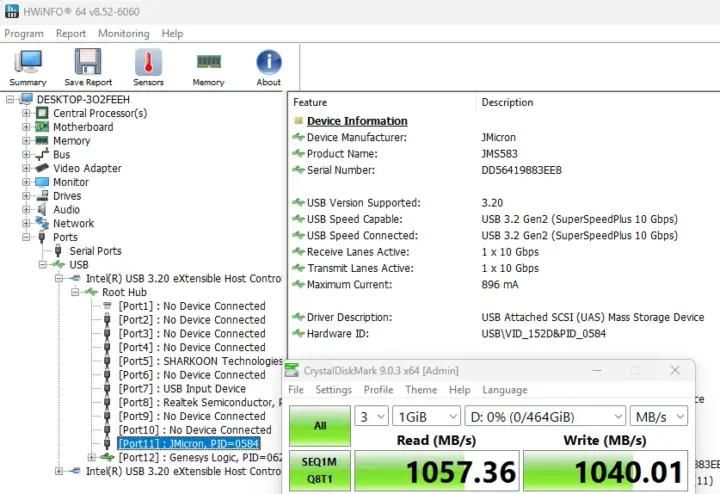Open the Program menu in HWiNFO
This screenshot has height=494, width=720.
click(x=24, y=34)
